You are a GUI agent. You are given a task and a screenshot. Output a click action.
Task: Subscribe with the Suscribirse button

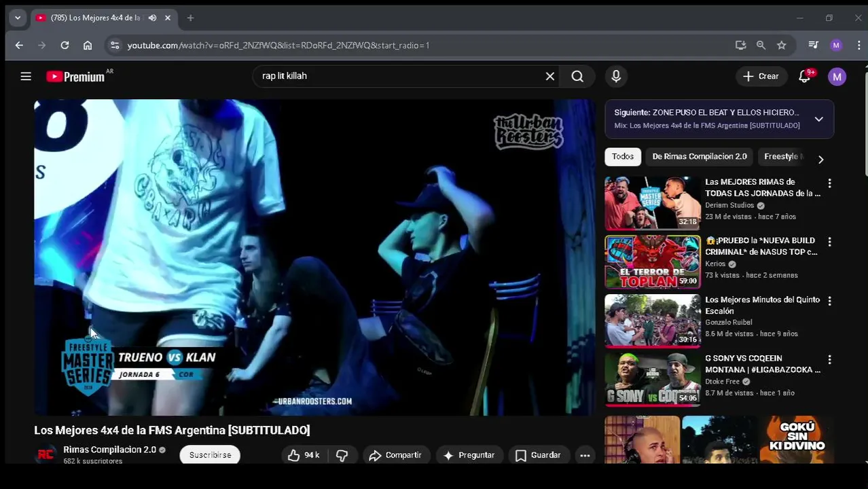click(x=210, y=455)
